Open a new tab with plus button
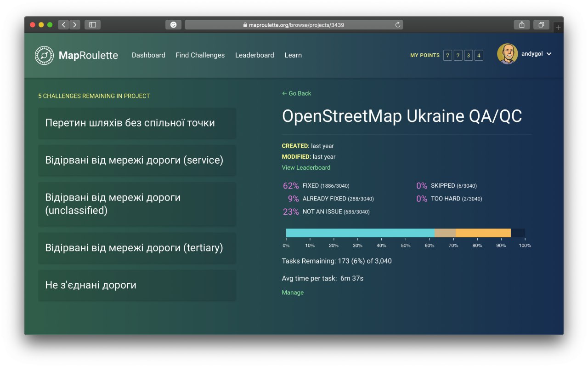This screenshot has width=588, height=367. coord(558,28)
